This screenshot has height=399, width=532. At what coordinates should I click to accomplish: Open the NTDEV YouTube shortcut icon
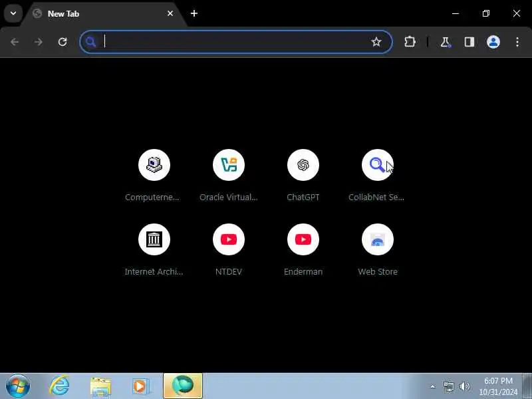pos(229,239)
